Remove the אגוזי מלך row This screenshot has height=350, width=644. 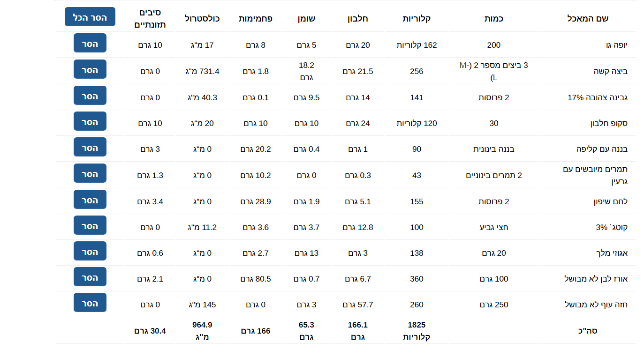[x=90, y=251]
